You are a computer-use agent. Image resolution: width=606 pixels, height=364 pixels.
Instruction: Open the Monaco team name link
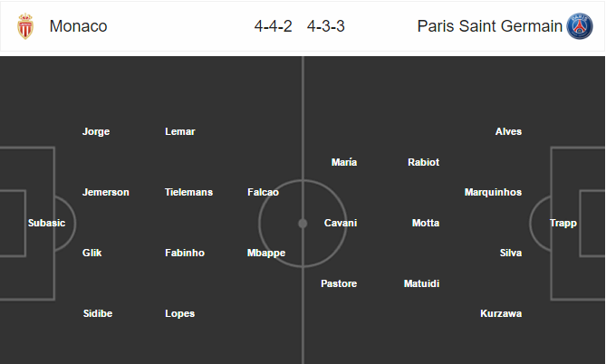coord(79,26)
